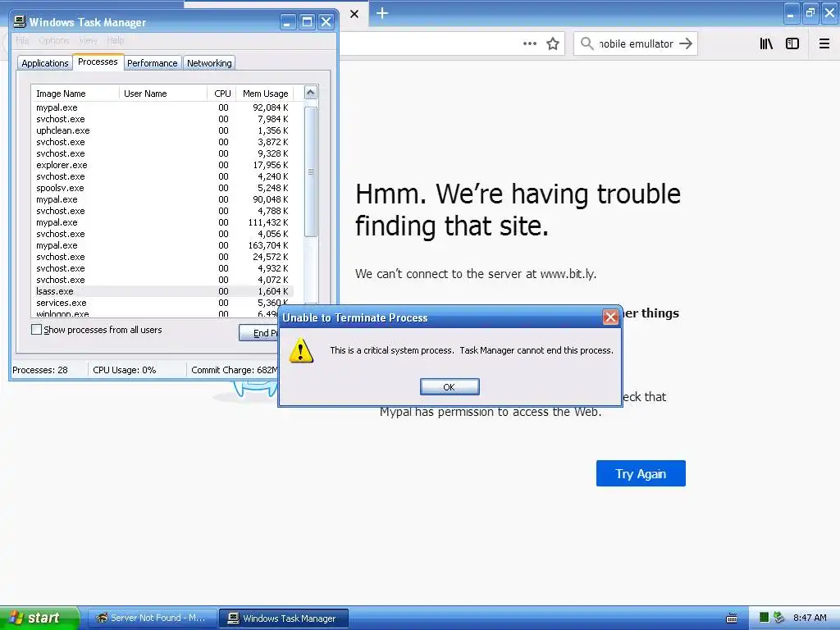The height and width of the screenshot is (630, 840).
Task: Select Windows Task Manager taskbar button
Action: point(284,619)
